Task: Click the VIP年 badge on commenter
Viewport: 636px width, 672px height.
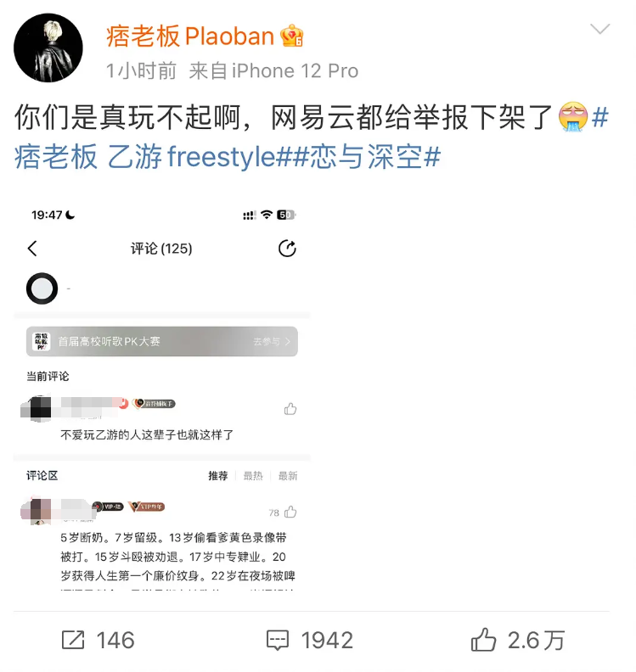Action: click(x=147, y=507)
